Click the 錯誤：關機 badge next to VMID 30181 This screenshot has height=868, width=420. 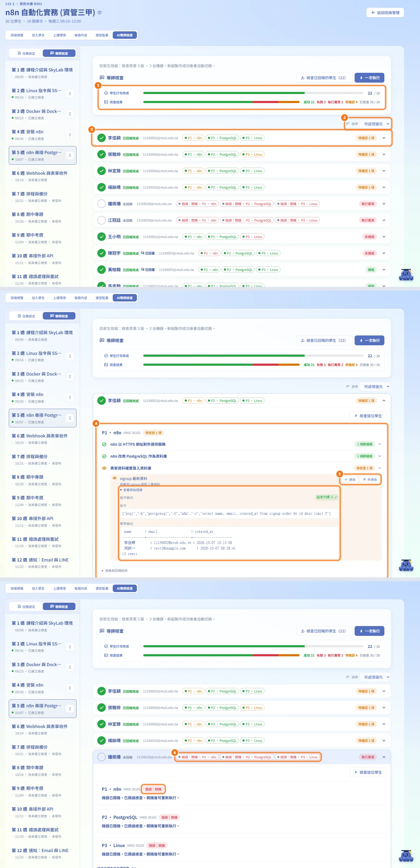click(153, 789)
